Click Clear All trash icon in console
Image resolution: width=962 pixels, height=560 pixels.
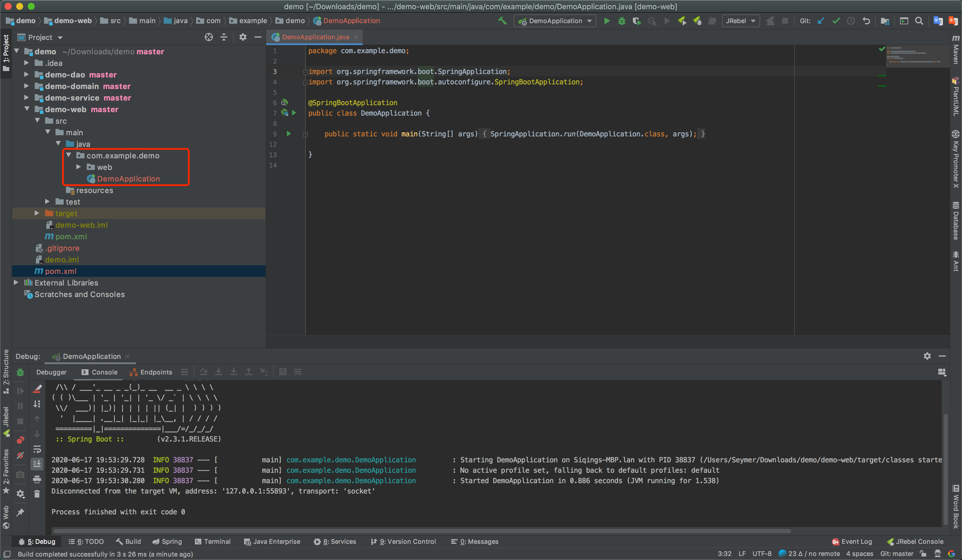pos(37,494)
